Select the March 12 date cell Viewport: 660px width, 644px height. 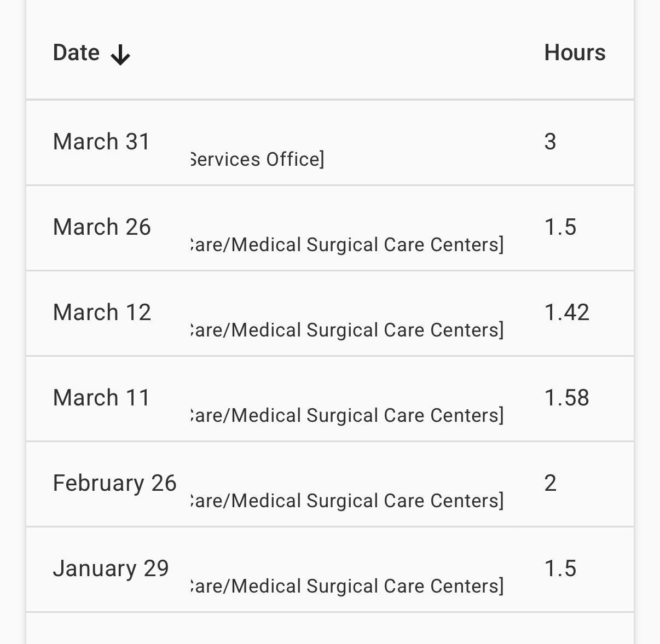coord(102,312)
